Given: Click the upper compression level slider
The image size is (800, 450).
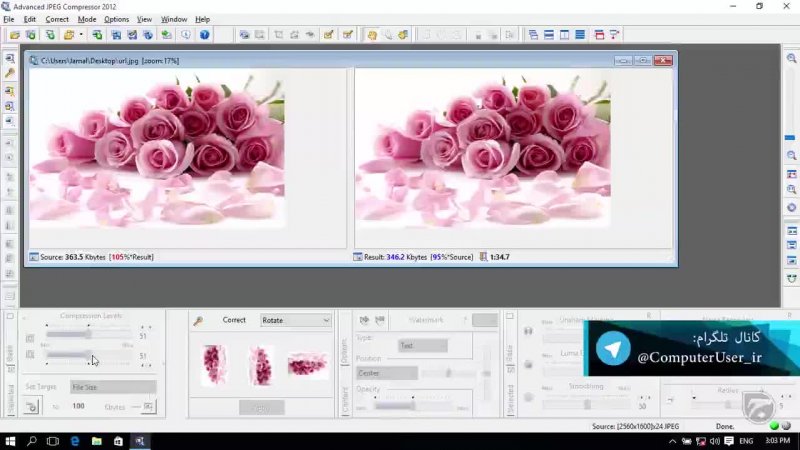Looking at the screenshot, I should click(x=90, y=334).
